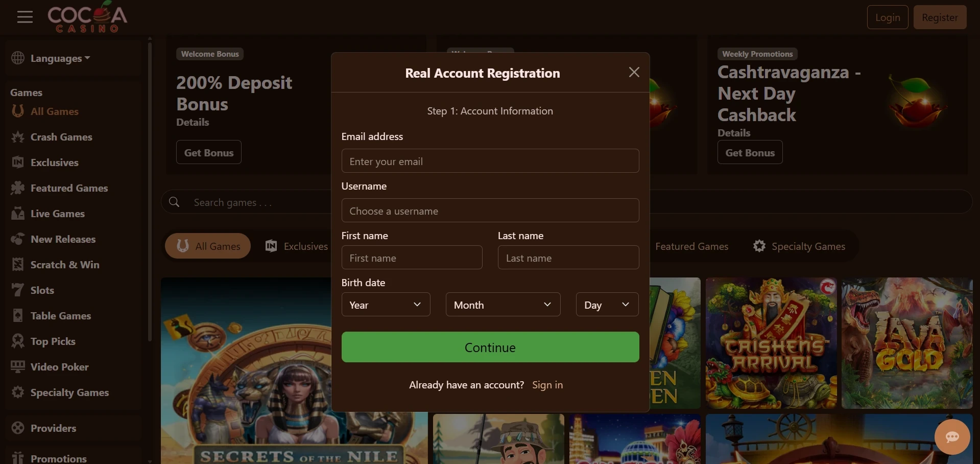Click the Crash Games sidebar icon
Image resolution: width=980 pixels, height=464 pixels.
pos(18,137)
